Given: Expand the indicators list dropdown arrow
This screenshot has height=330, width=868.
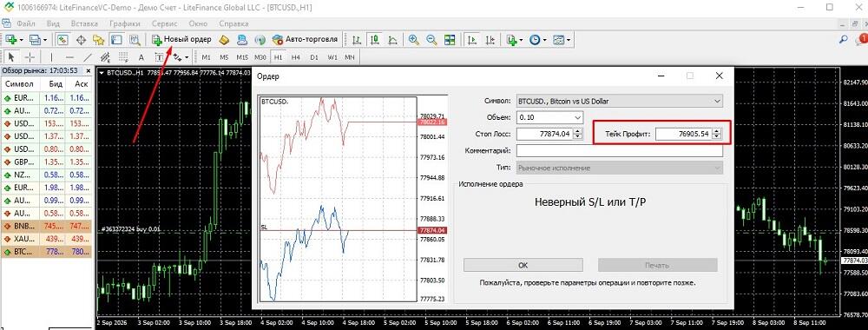Looking at the screenshot, I should click(x=522, y=40).
